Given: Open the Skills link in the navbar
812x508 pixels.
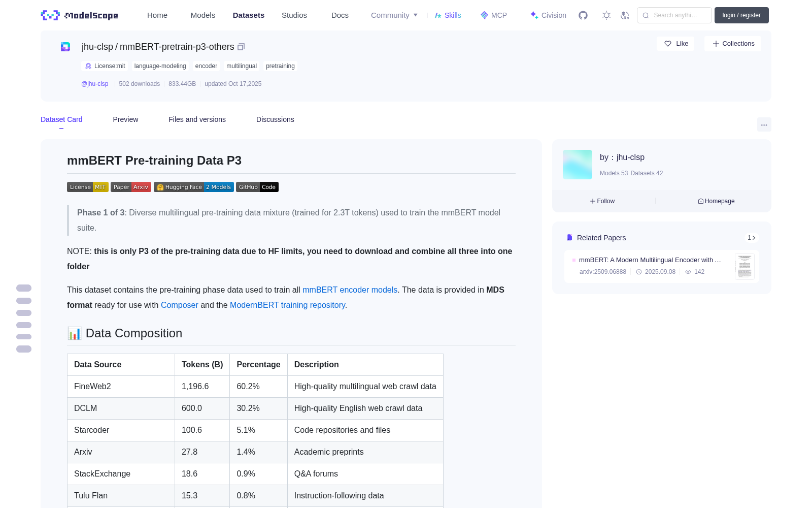Looking at the screenshot, I should 448,15.
